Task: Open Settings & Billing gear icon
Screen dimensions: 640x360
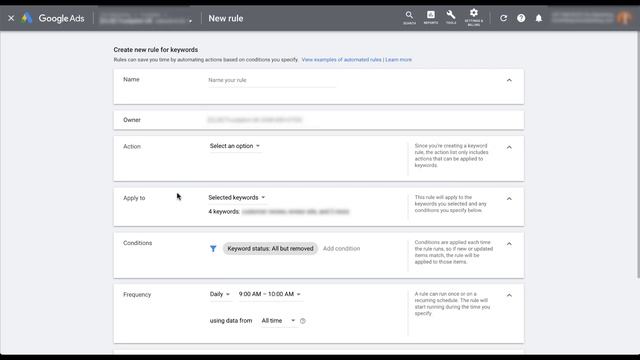Action: click(473, 18)
